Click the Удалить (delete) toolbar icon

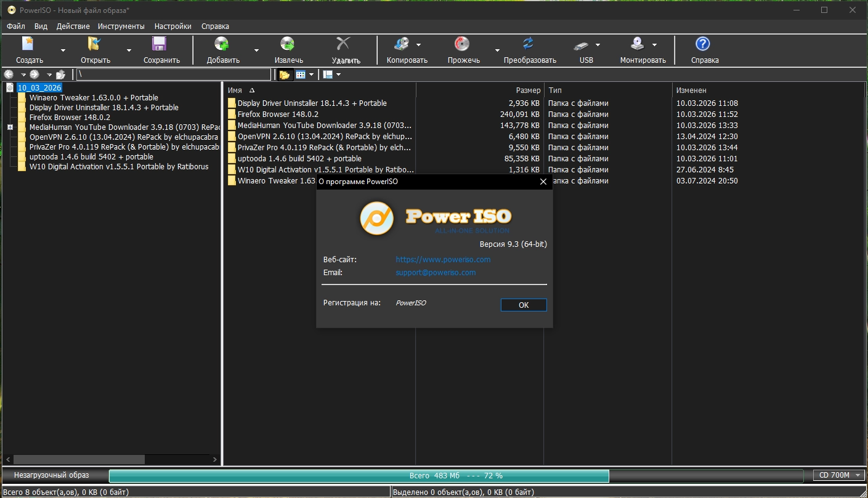pyautogui.click(x=343, y=44)
